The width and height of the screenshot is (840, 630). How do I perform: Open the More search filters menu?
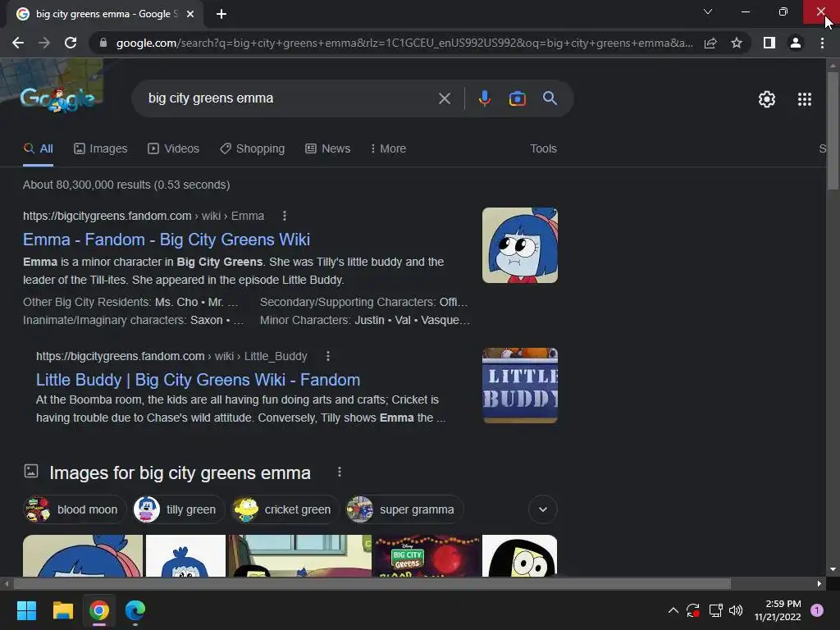click(388, 149)
